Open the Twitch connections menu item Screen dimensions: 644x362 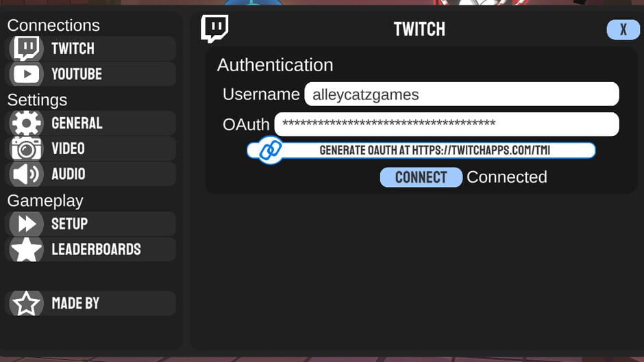click(x=90, y=49)
